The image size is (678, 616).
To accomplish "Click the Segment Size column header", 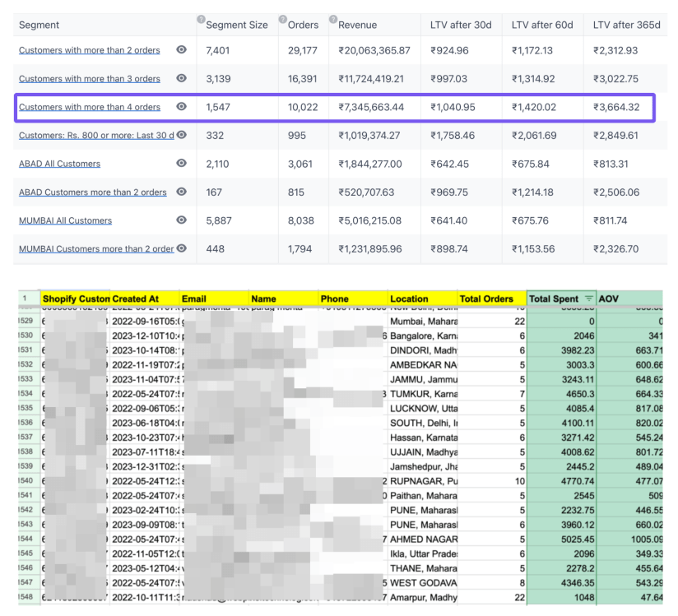I will pos(237,25).
